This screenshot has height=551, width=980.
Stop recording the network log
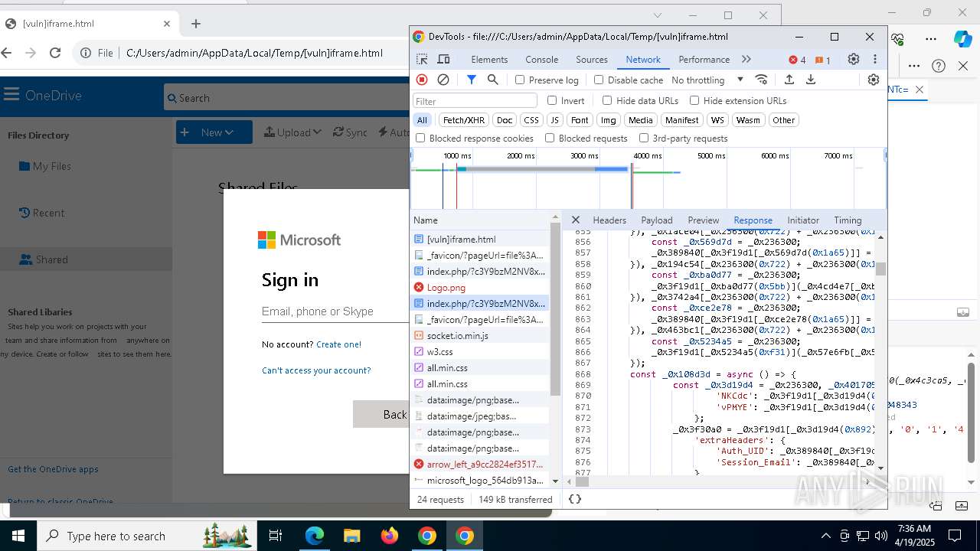point(422,80)
